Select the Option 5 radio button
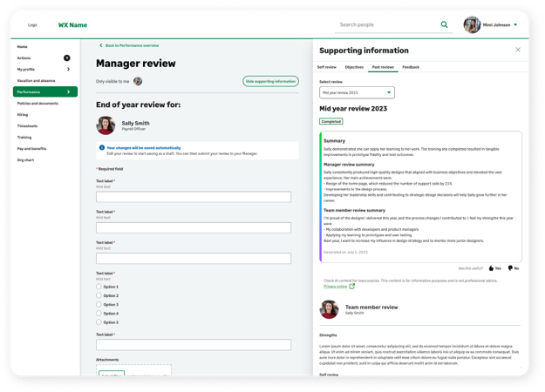Viewport: 545px width, 392px height. pyautogui.click(x=99, y=322)
